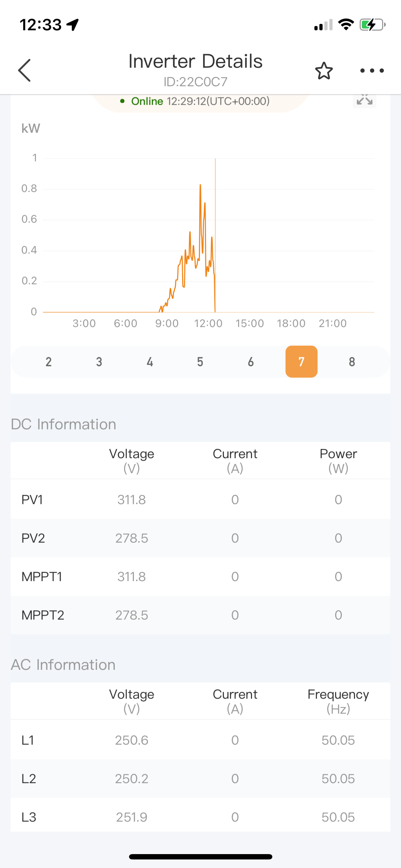Open the three-dots more options menu
The height and width of the screenshot is (868, 401).
click(x=372, y=71)
